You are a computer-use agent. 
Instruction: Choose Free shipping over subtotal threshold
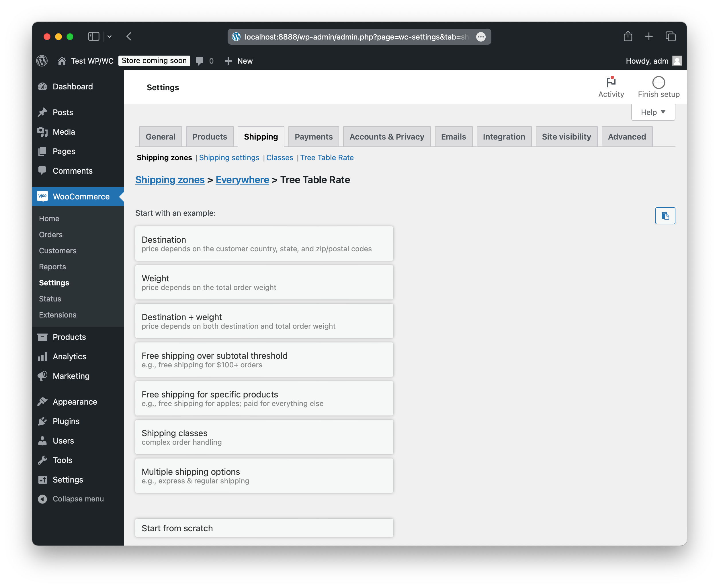[264, 360]
